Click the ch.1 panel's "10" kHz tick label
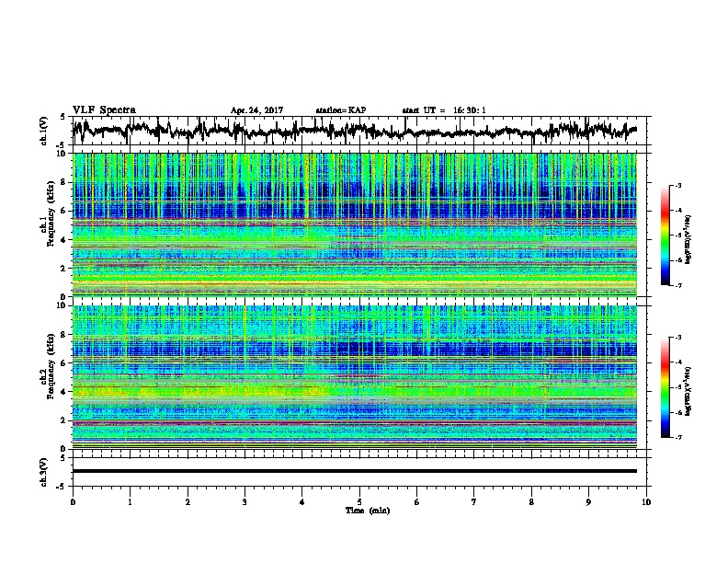This screenshot has height=563, width=728. [63, 154]
